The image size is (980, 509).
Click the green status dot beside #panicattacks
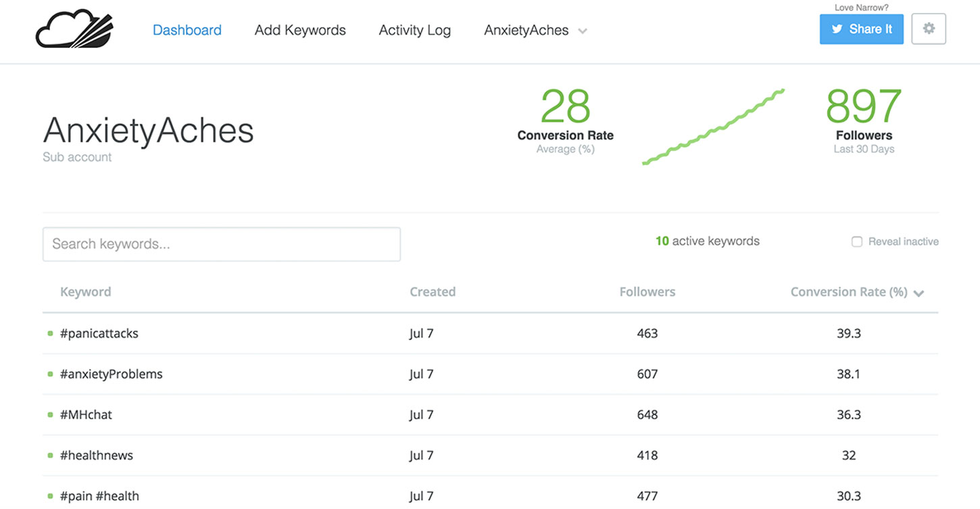[50, 333]
